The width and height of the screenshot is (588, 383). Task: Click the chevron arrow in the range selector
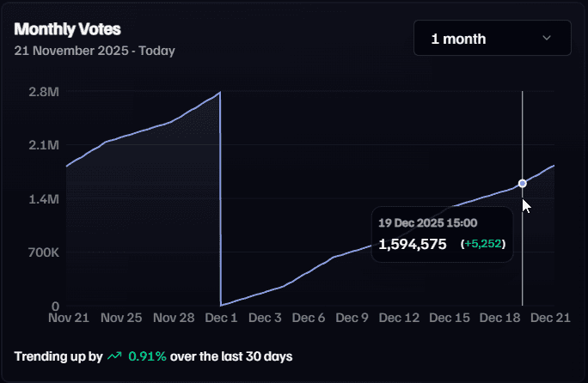(547, 39)
